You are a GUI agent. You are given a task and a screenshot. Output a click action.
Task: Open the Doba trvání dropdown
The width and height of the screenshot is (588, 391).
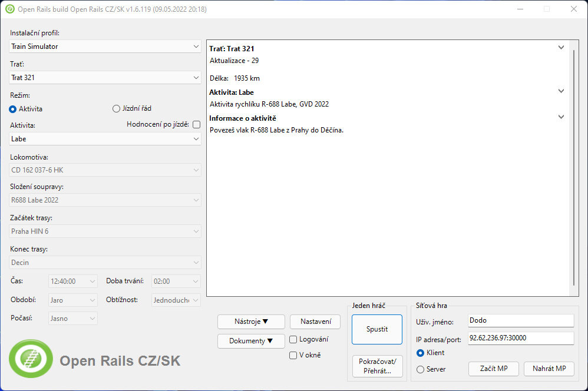(x=176, y=281)
